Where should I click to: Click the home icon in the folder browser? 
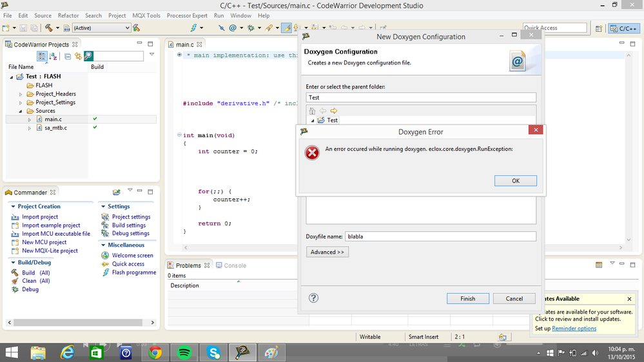click(x=312, y=111)
